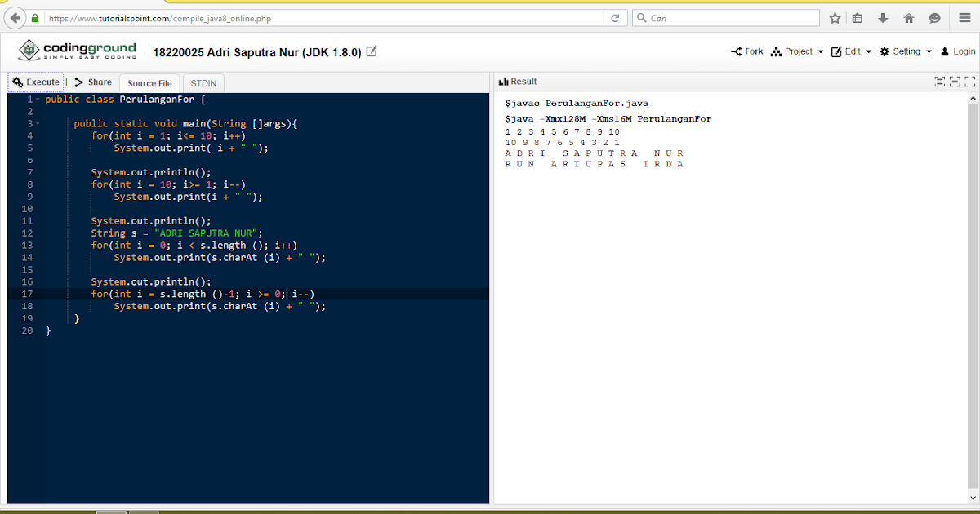Open the Setting dropdown menu
The image size is (980, 514).
pos(906,51)
